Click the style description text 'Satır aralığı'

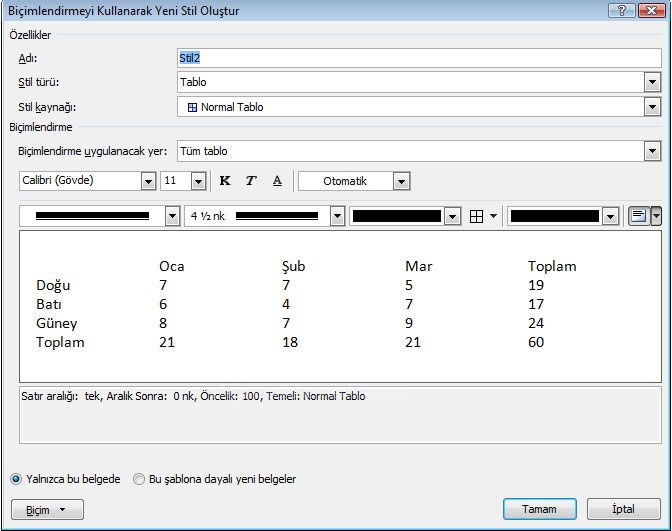pyautogui.click(x=49, y=396)
